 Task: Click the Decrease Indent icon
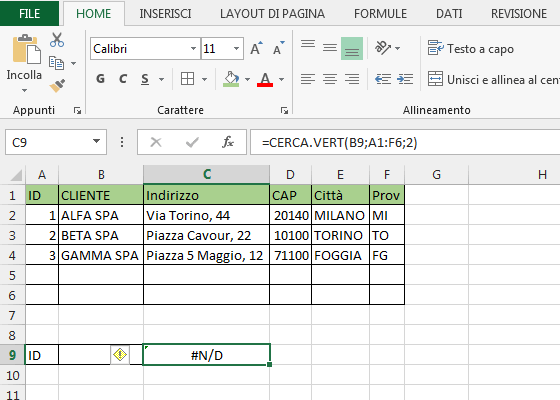click(383, 79)
